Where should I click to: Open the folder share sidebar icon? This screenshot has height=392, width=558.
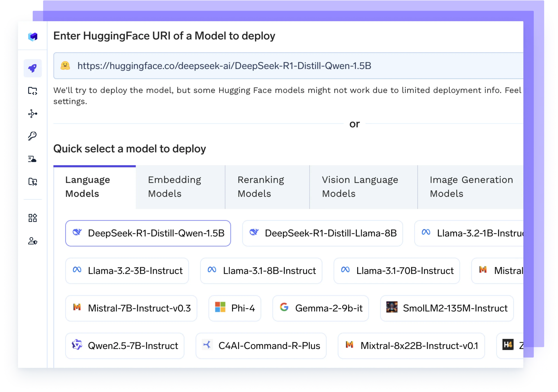pyautogui.click(x=33, y=182)
